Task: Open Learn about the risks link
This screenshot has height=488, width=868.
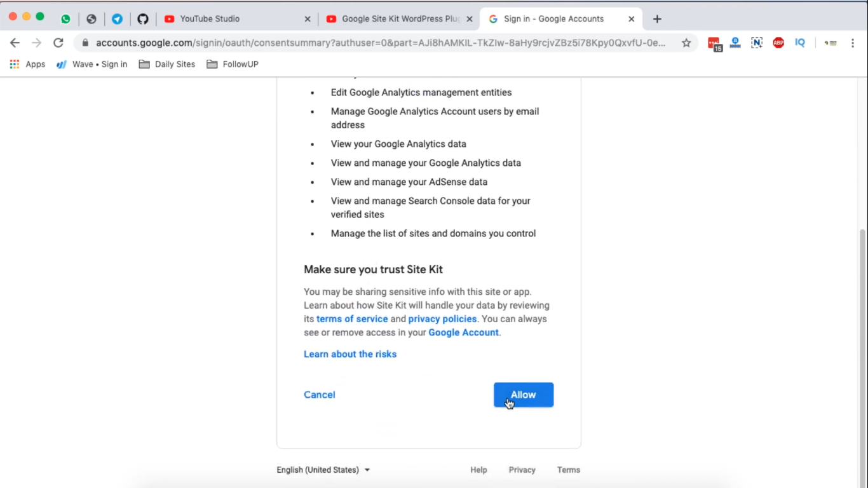Action: click(x=350, y=354)
